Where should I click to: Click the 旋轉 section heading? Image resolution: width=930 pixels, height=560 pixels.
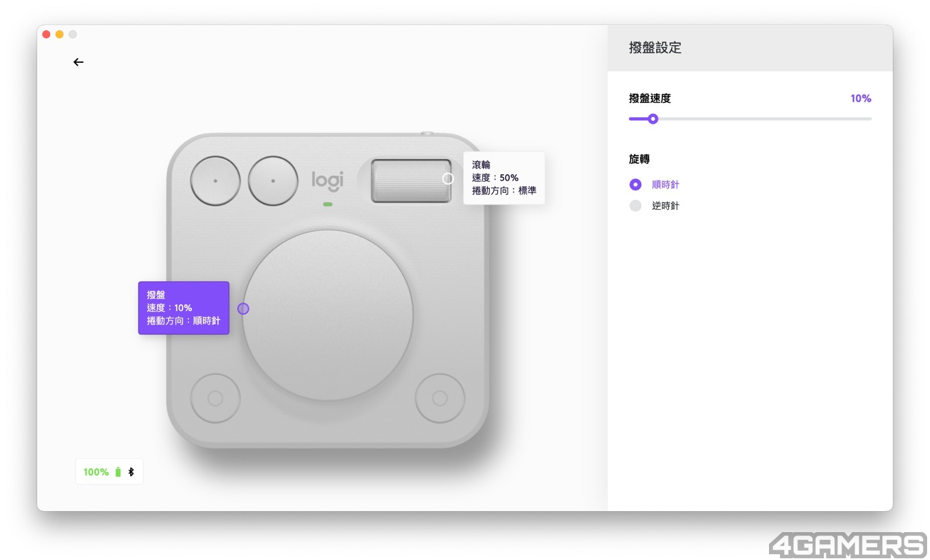click(639, 159)
